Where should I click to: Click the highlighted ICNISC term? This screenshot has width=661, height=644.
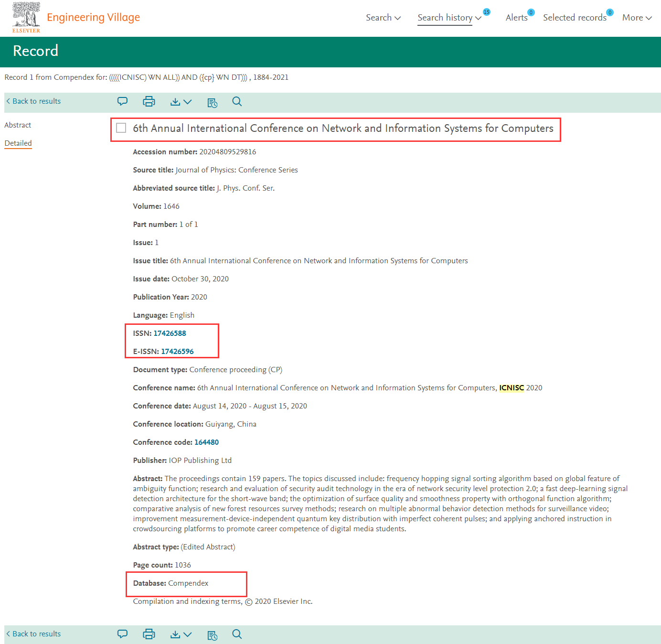point(512,388)
